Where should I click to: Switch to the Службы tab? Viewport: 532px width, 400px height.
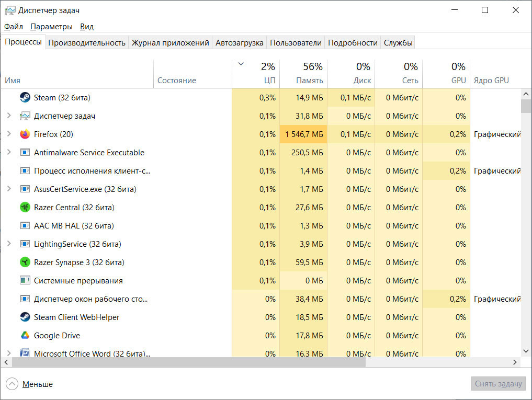398,43
